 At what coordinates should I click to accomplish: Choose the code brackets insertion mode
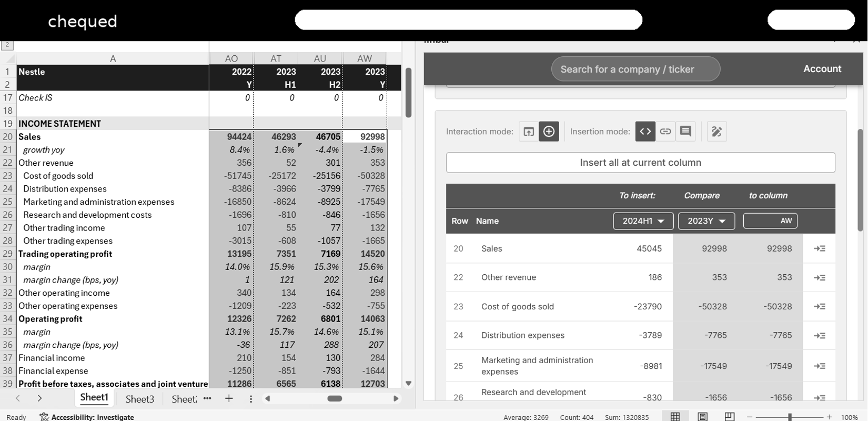pyautogui.click(x=645, y=132)
